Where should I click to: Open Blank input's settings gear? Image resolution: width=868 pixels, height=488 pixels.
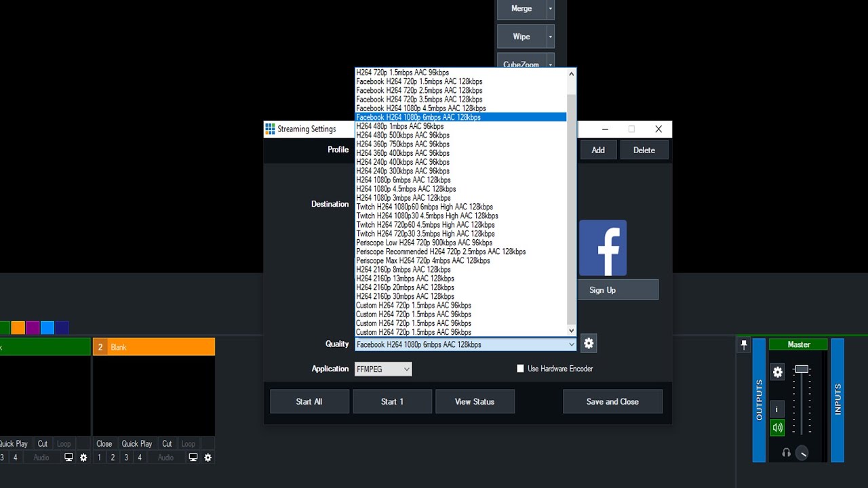click(208, 457)
